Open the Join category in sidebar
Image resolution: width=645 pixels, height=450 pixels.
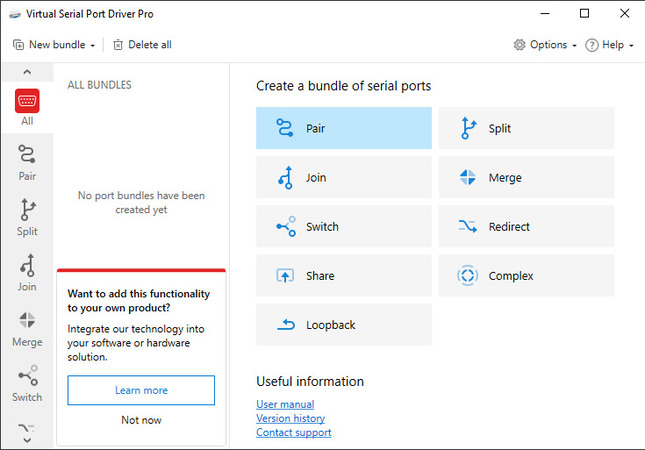[x=27, y=273]
